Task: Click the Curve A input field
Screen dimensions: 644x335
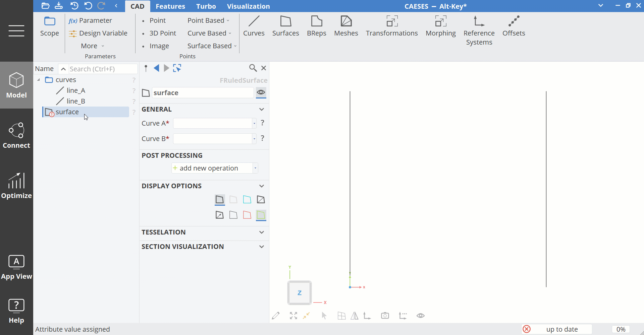Action: (213, 123)
